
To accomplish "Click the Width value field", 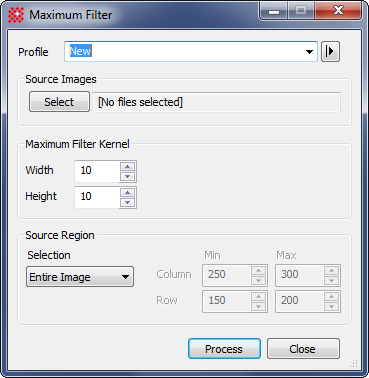I will [x=97, y=171].
